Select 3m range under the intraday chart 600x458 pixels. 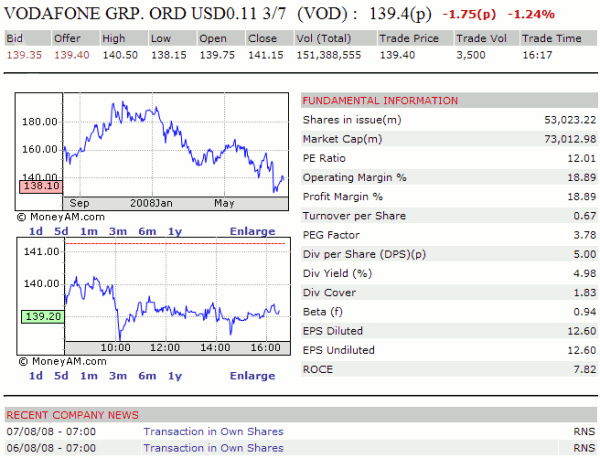118,376
